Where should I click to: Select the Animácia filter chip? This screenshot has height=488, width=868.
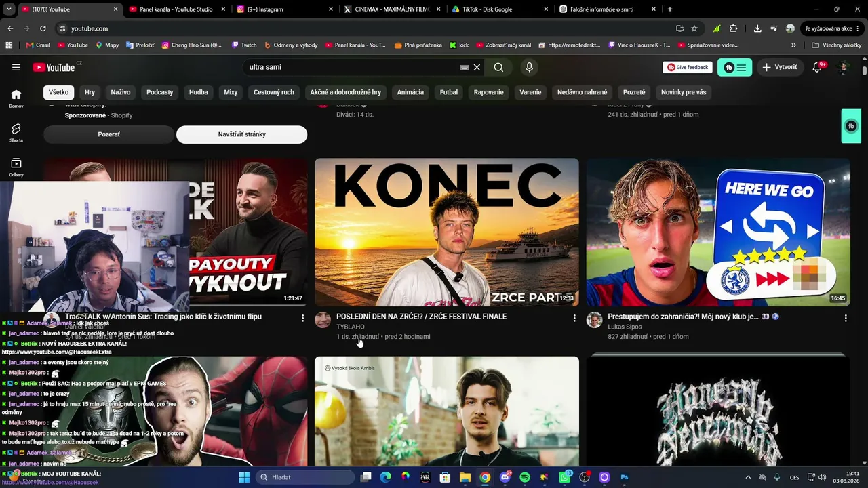[x=410, y=92]
